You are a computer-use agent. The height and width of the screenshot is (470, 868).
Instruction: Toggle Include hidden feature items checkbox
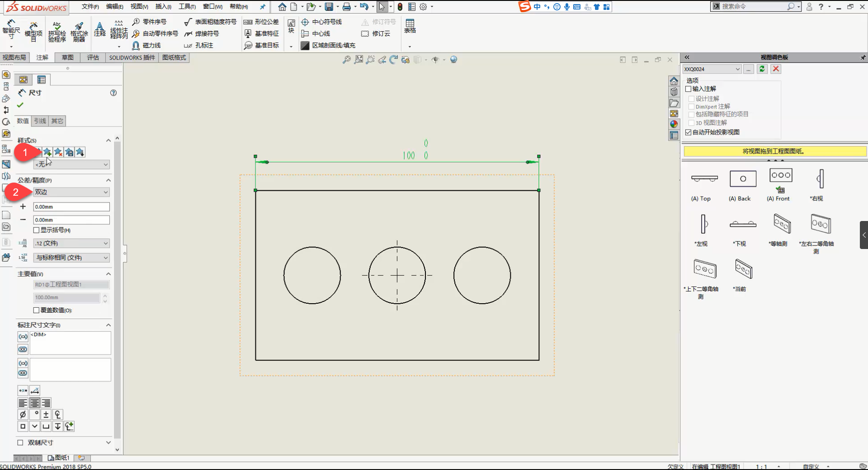point(691,114)
